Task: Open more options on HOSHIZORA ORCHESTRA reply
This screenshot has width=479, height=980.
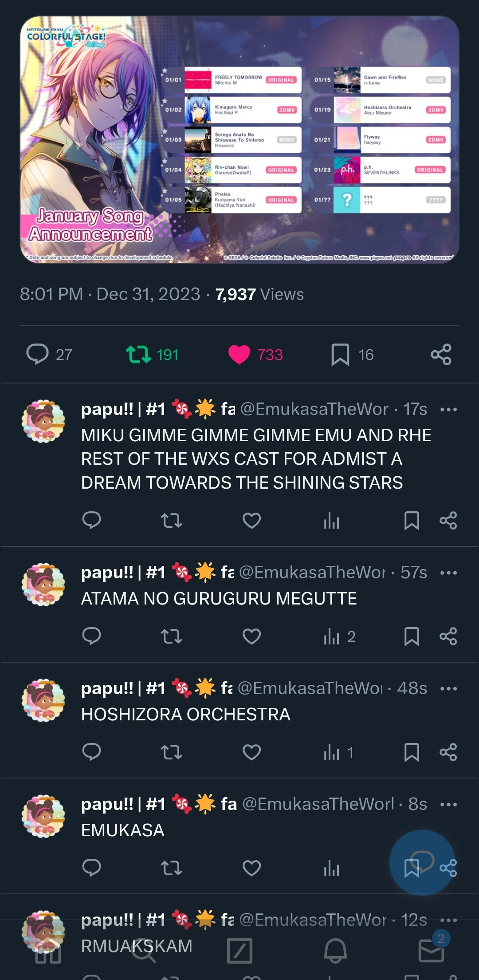Action: [448, 689]
